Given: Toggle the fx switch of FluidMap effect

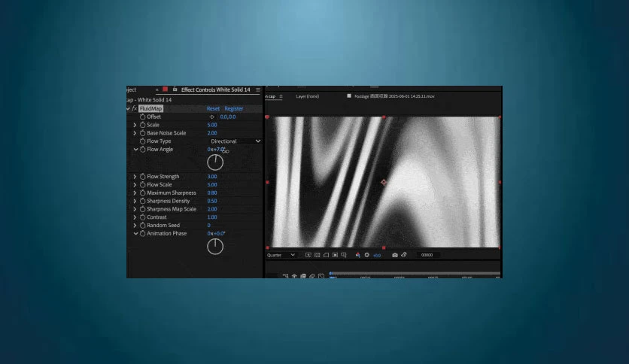Looking at the screenshot, I should (135, 108).
